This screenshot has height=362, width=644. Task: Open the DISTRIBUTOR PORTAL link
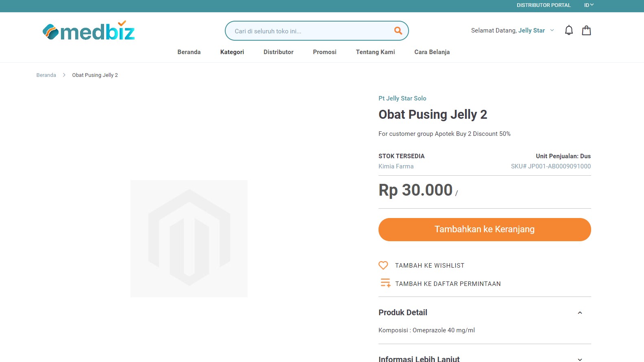click(544, 5)
